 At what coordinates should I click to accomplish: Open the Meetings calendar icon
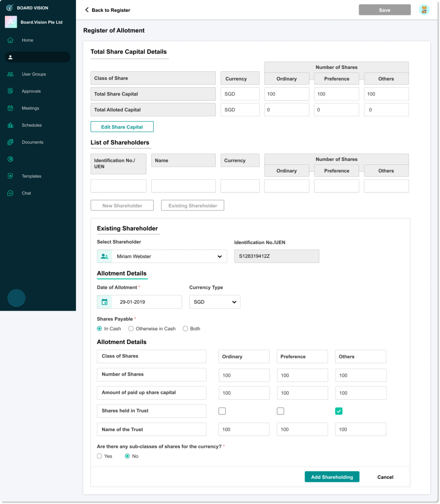pos(10,108)
